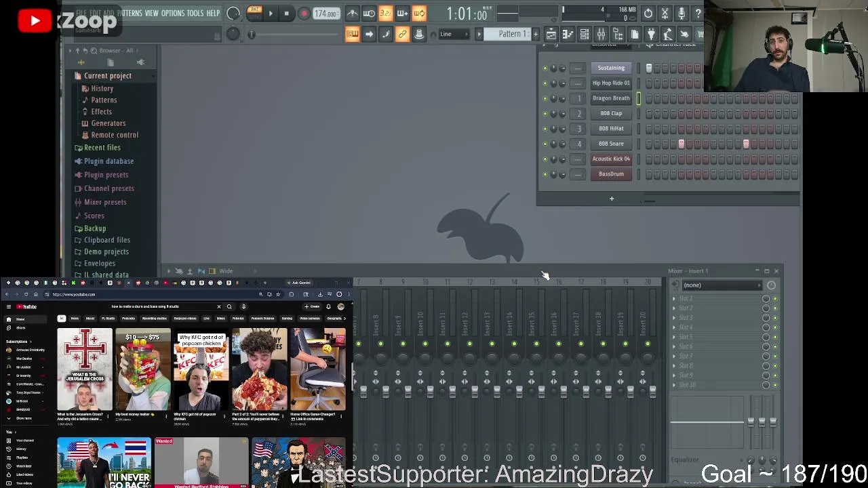The image size is (868, 488).
Task: Open History in the browser tree
Action: point(102,89)
